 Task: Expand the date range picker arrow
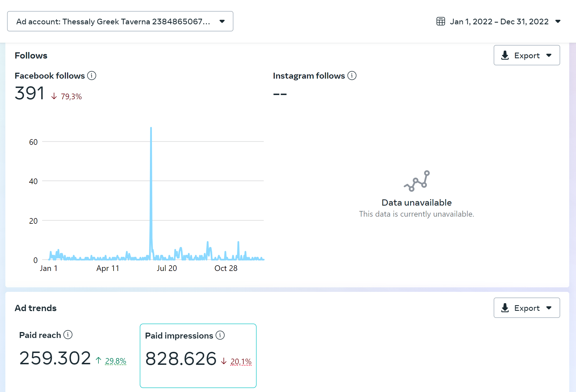click(558, 21)
